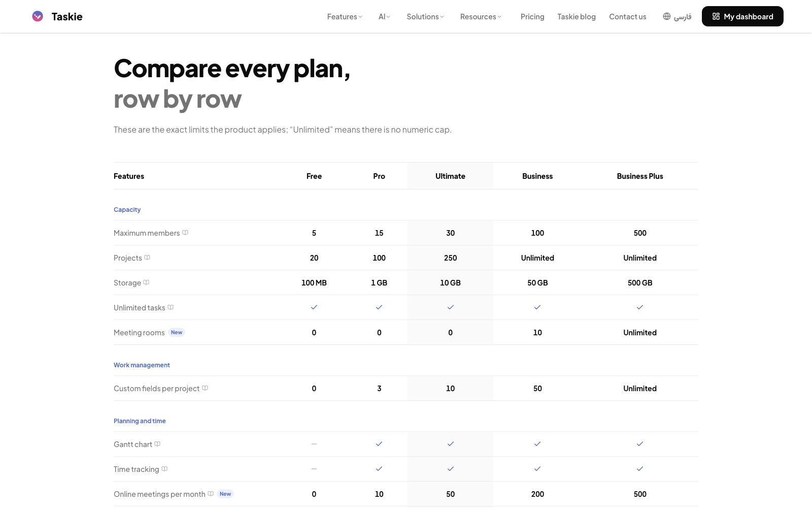Click the Gantt chart dash under Free
This screenshot has height=508, width=812.
314,444
